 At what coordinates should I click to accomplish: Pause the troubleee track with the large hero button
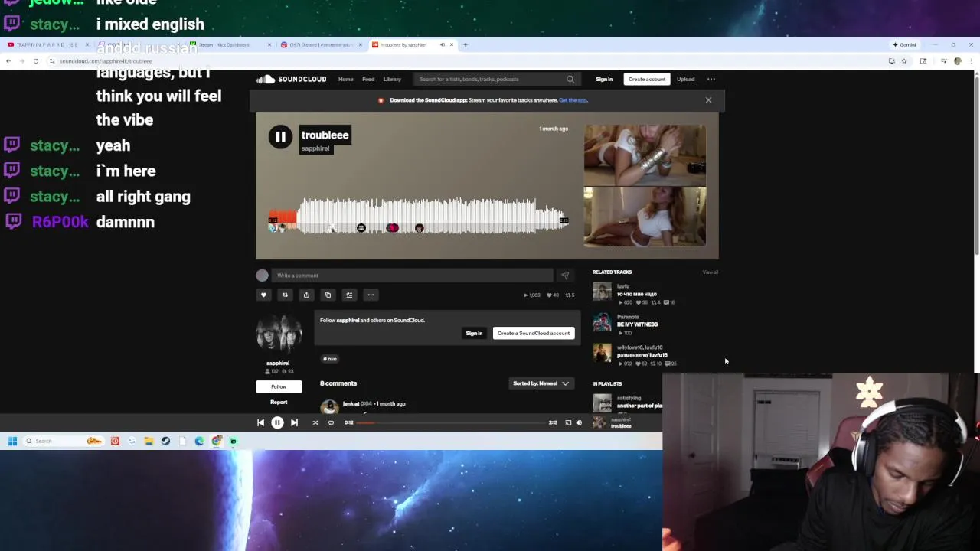(280, 137)
